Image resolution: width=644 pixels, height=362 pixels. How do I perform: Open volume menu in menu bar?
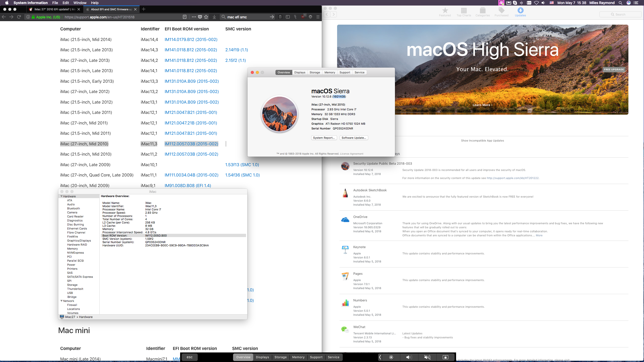543,3
